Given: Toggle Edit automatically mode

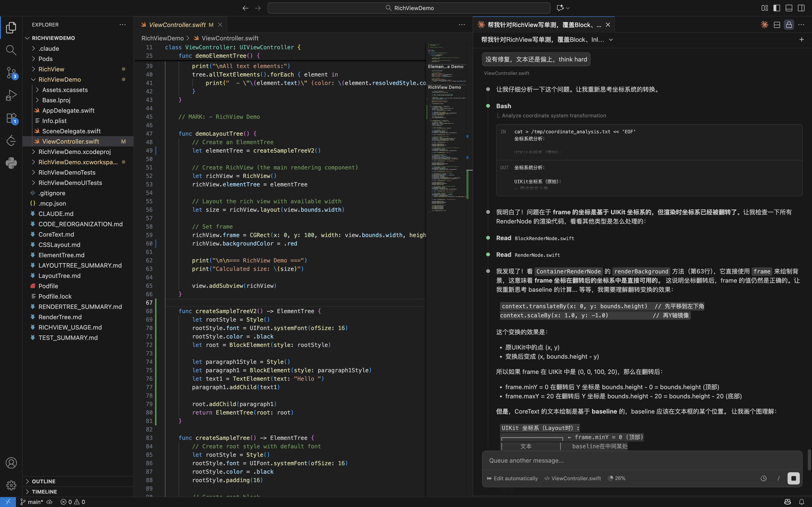Looking at the screenshot, I should click(512, 479).
